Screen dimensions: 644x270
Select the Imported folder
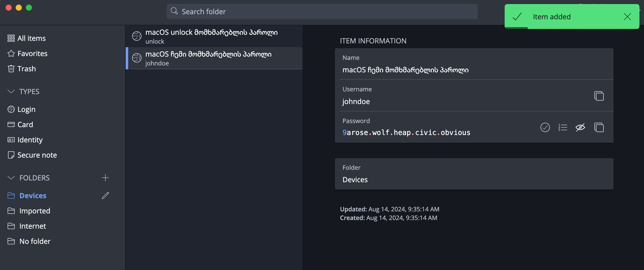point(35,211)
